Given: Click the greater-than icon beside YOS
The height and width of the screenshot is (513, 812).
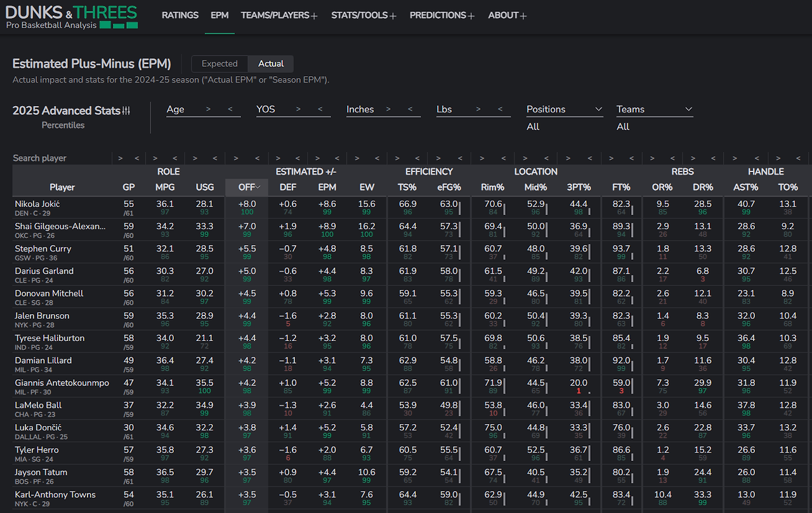Looking at the screenshot, I should 298,109.
